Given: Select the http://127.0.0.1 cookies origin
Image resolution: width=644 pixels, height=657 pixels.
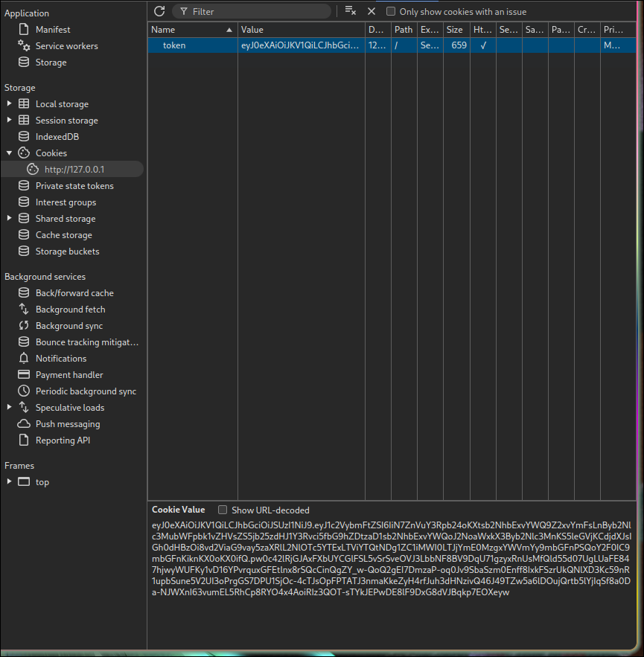Looking at the screenshot, I should coord(74,170).
